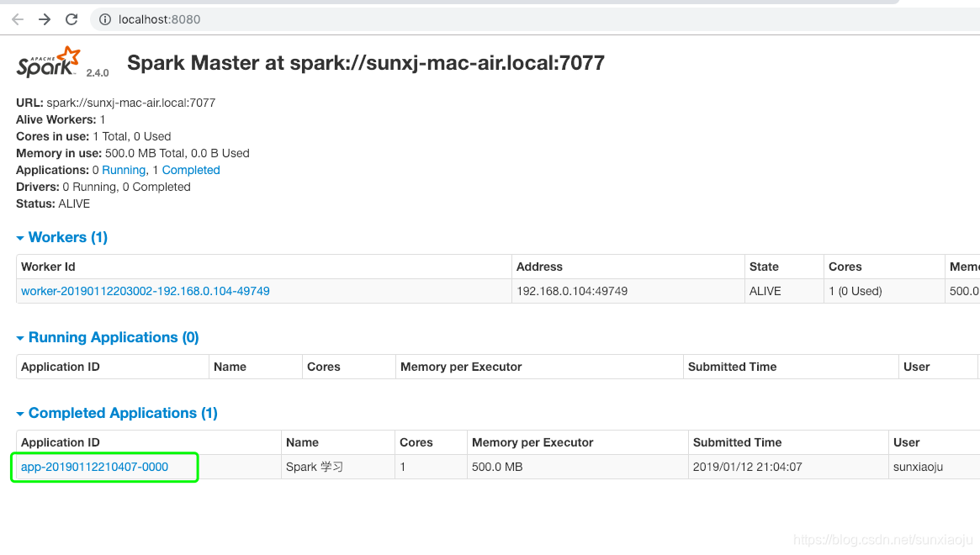Collapse the Running Applications (0) section

tap(108, 337)
